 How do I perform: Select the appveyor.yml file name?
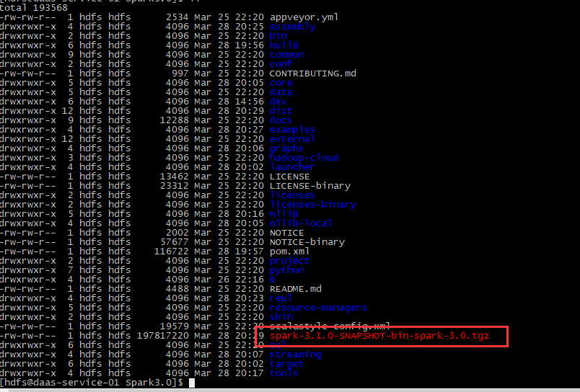[304, 17]
